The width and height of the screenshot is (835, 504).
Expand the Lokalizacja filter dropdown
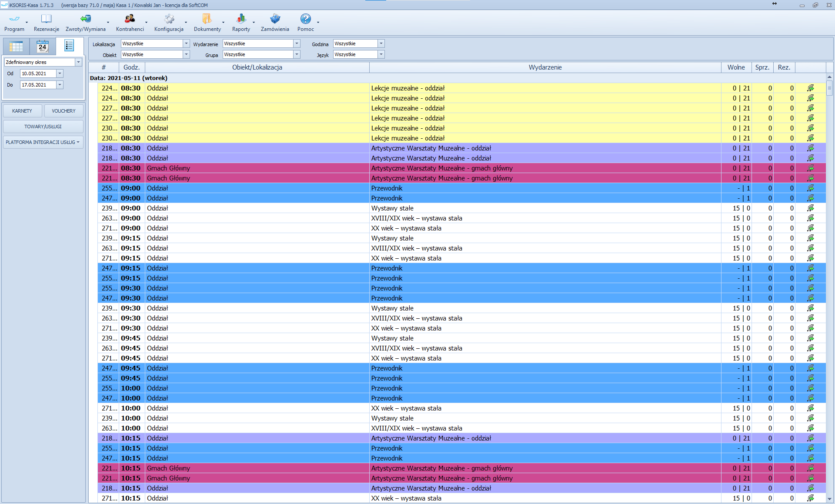[186, 43]
